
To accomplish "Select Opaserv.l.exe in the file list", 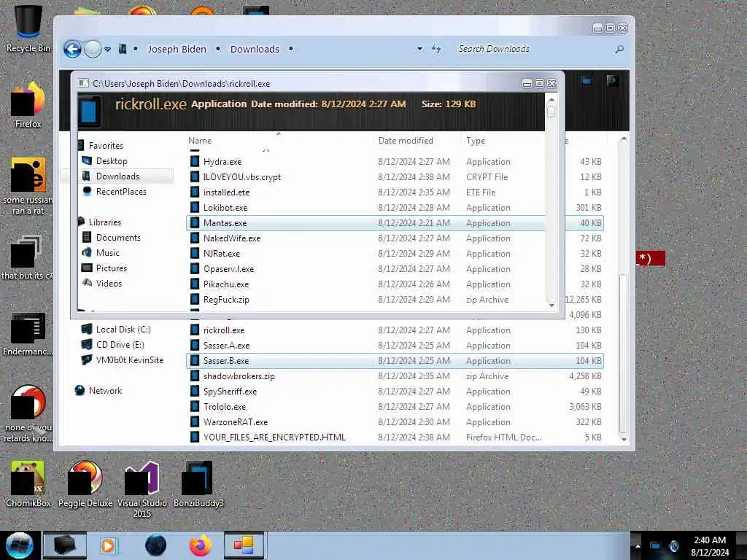I will (228, 268).
